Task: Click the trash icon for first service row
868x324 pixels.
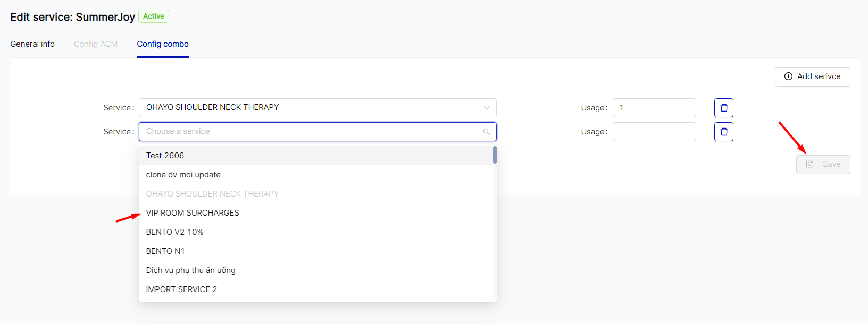Action: pos(723,108)
